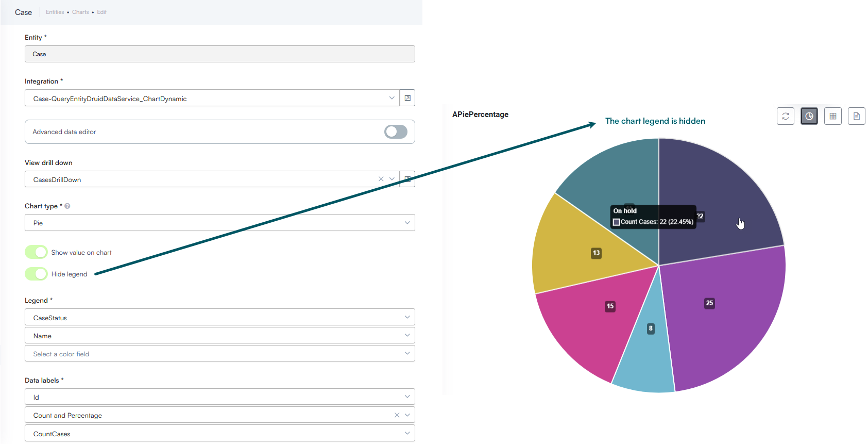Screen dimensions: 868x444
Task: Clear the Count and Percentage selection
Action: coord(397,415)
